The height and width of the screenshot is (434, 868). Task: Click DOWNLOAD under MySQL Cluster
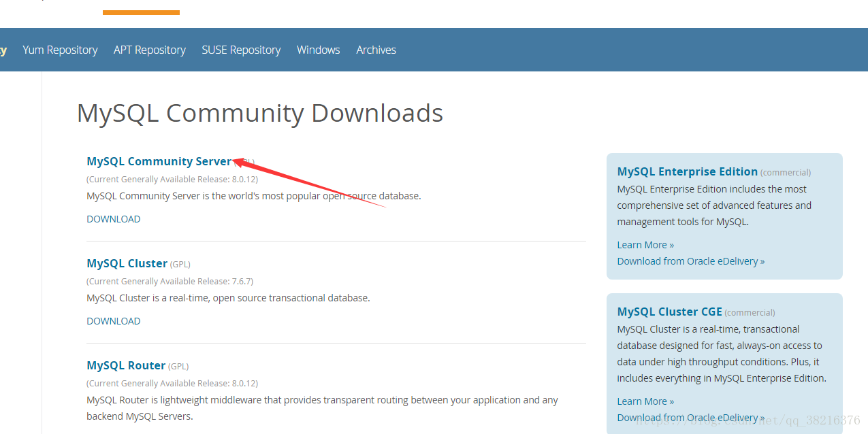[114, 321]
